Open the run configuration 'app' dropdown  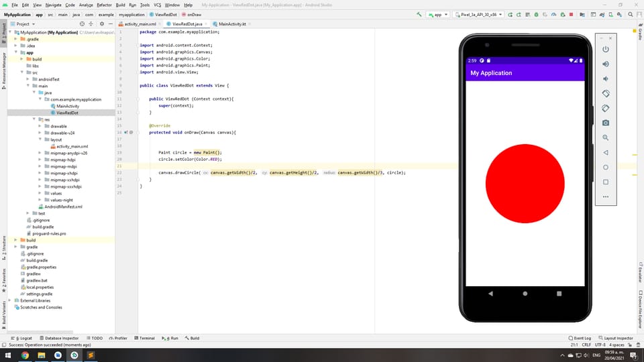[x=438, y=14]
